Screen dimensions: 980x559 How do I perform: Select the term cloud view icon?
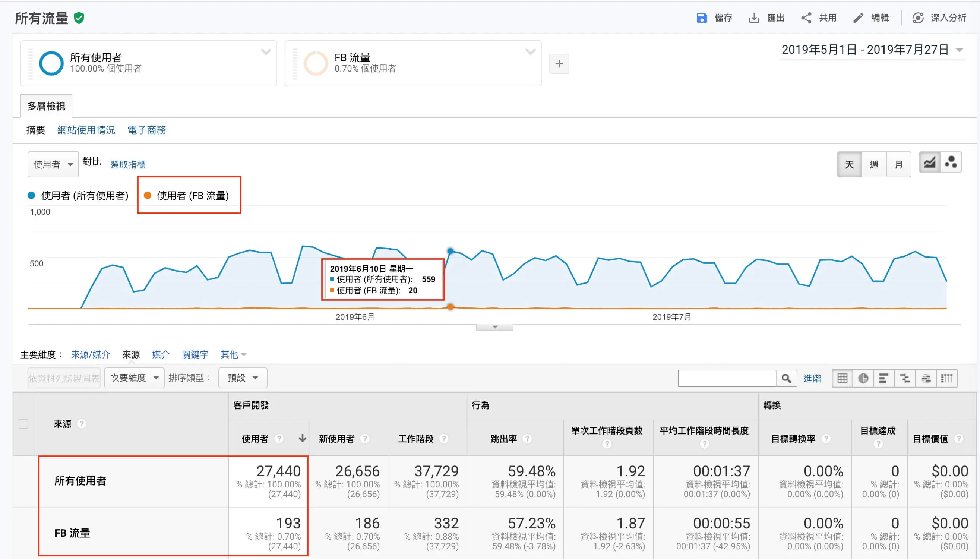coord(926,378)
